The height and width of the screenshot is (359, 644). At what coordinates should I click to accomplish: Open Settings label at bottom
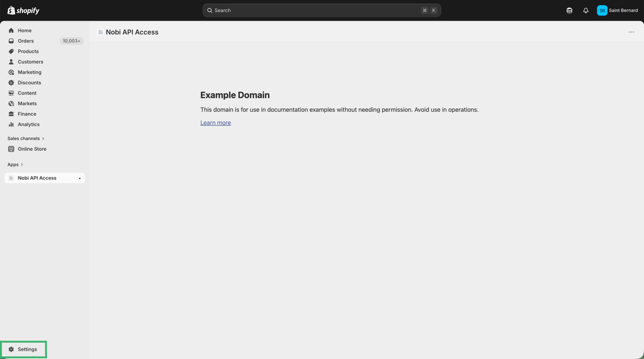[27, 350]
